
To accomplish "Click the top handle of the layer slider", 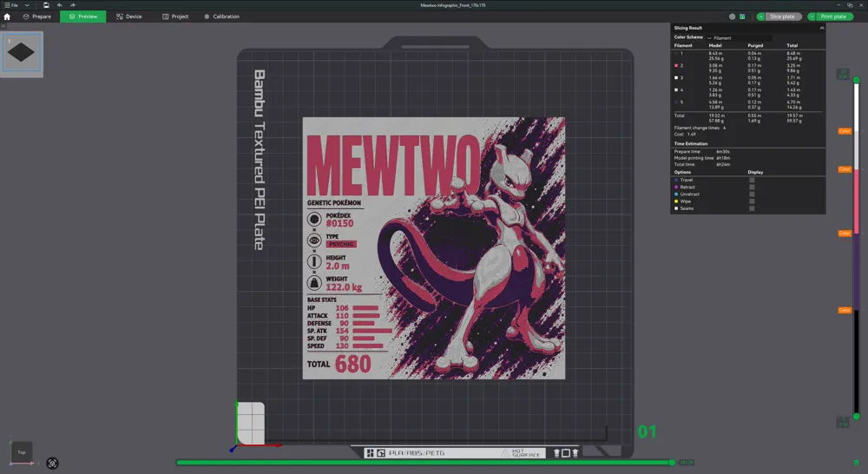I will (857, 80).
